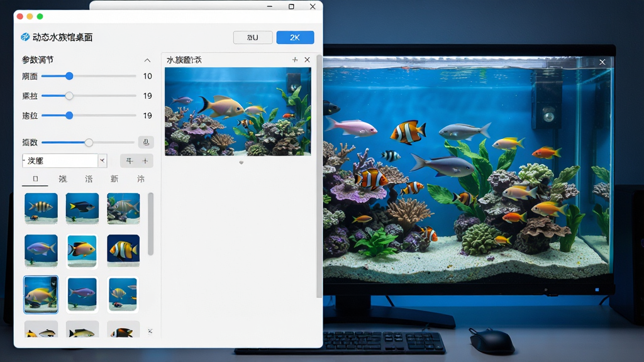Click the slider beside the small icon button
The image size is (644, 362).
[x=88, y=143]
